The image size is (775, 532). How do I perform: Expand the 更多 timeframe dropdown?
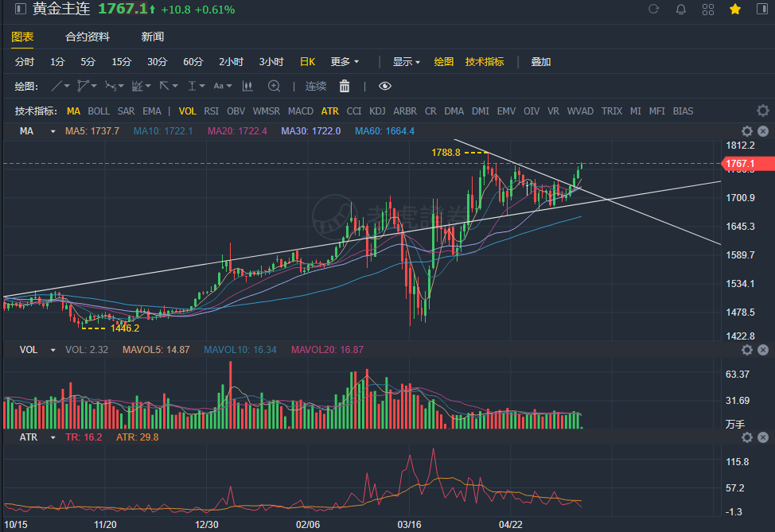(345, 61)
